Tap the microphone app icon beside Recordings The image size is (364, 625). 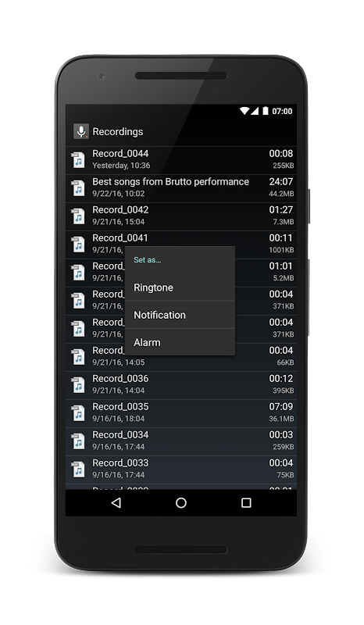(81, 131)
